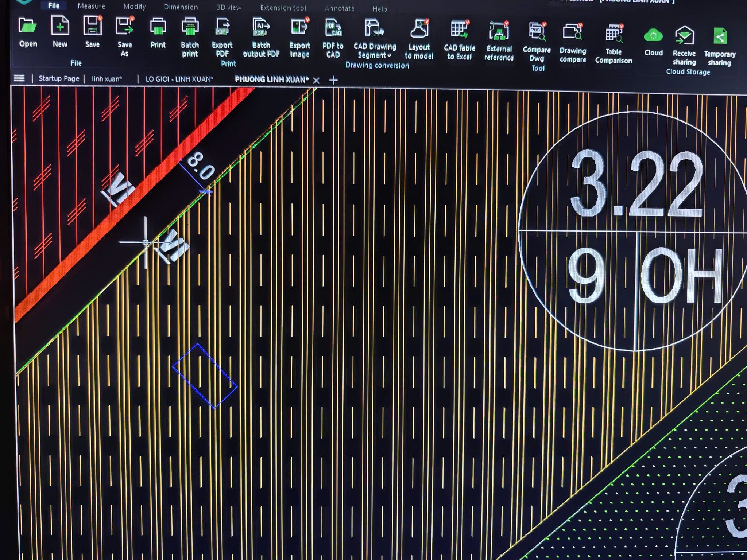The image size is (747, 560).
Task: Add a new tab with plus button
Action: (x=333, y=80)
